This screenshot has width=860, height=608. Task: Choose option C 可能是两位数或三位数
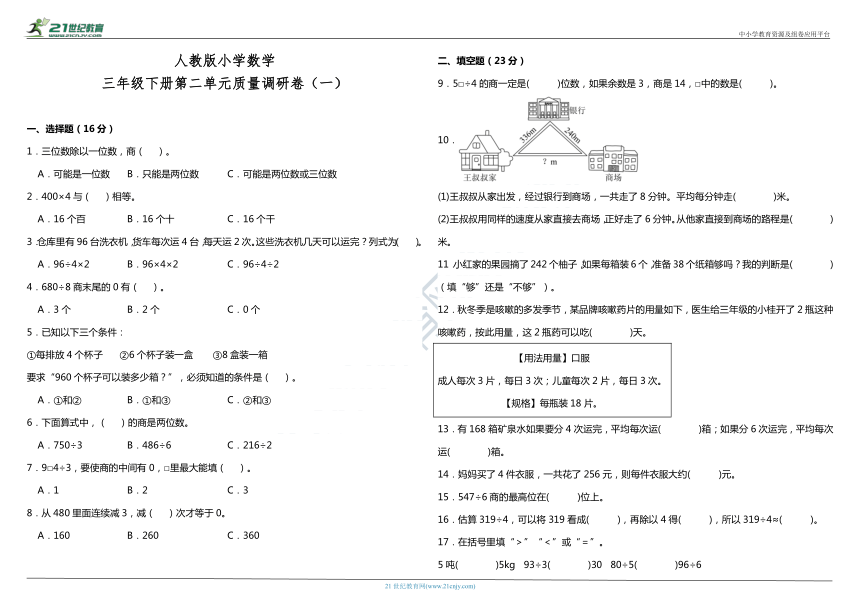coord(282,174)
